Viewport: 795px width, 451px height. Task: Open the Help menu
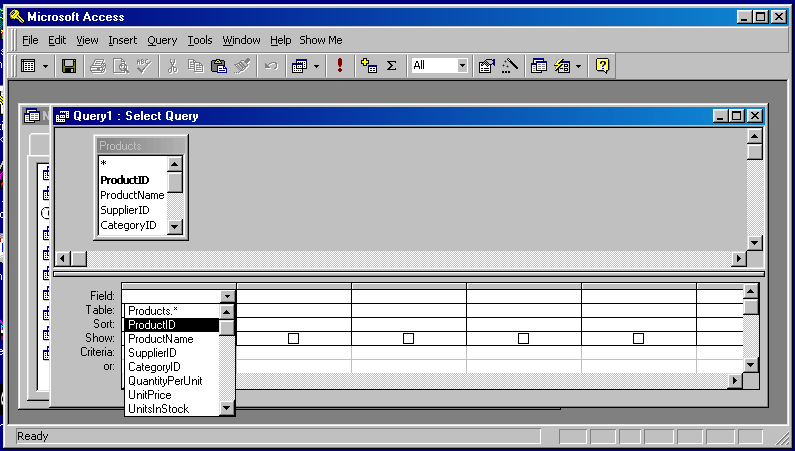coord(280,40)
